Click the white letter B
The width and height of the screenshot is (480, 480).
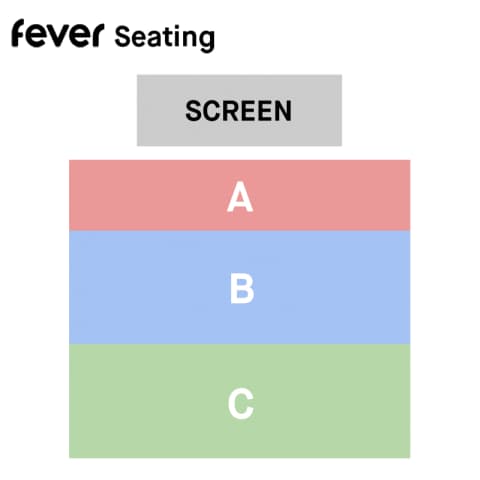point(242,289)
